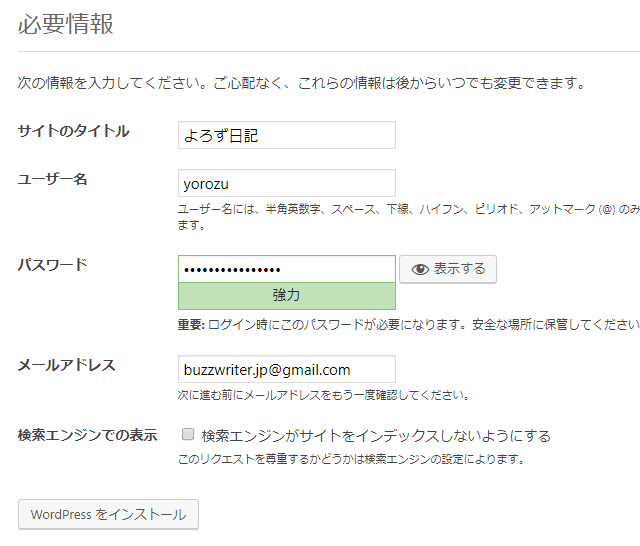Click the username field containing yorozu
Screen dimensions: 640x546
click(x=286, y=183)
